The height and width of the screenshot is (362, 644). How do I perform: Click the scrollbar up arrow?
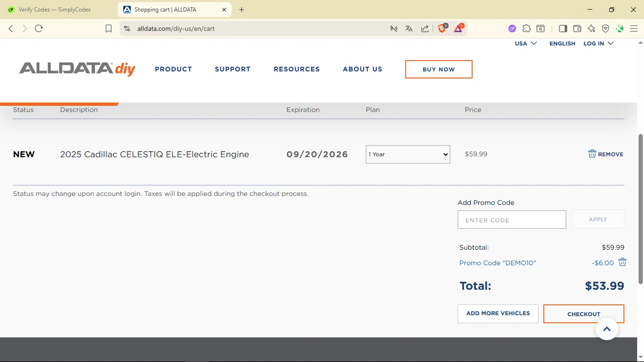[x=641, y=43]
